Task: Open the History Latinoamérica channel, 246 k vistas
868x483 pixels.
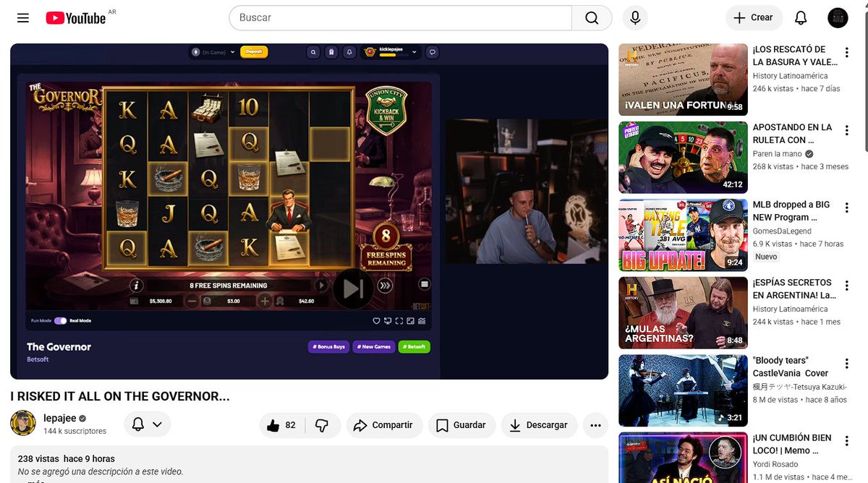Action: pyautogui.click(x=790, y=76)
